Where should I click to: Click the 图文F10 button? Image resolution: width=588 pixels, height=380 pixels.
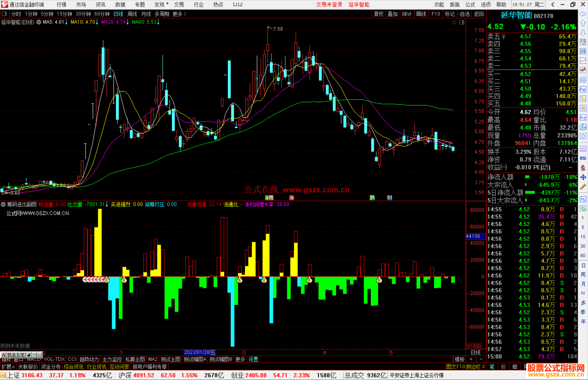(455, 367)
